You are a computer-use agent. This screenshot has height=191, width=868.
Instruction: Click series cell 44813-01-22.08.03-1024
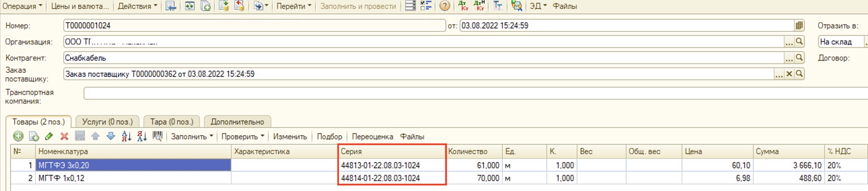point(392,165)
